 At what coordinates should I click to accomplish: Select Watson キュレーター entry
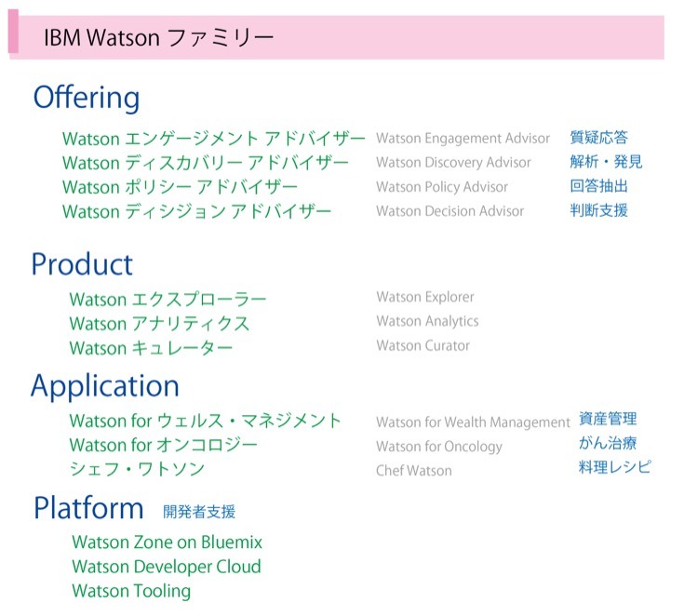151,348
